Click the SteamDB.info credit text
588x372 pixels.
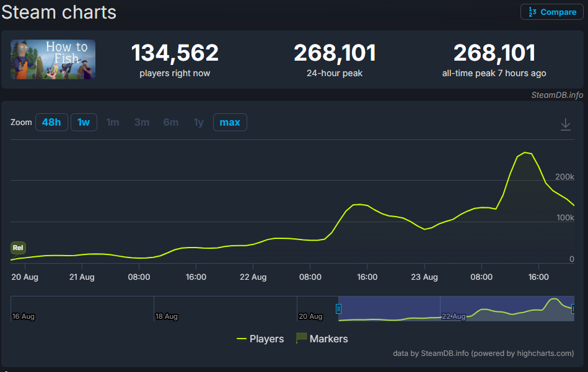557,95
